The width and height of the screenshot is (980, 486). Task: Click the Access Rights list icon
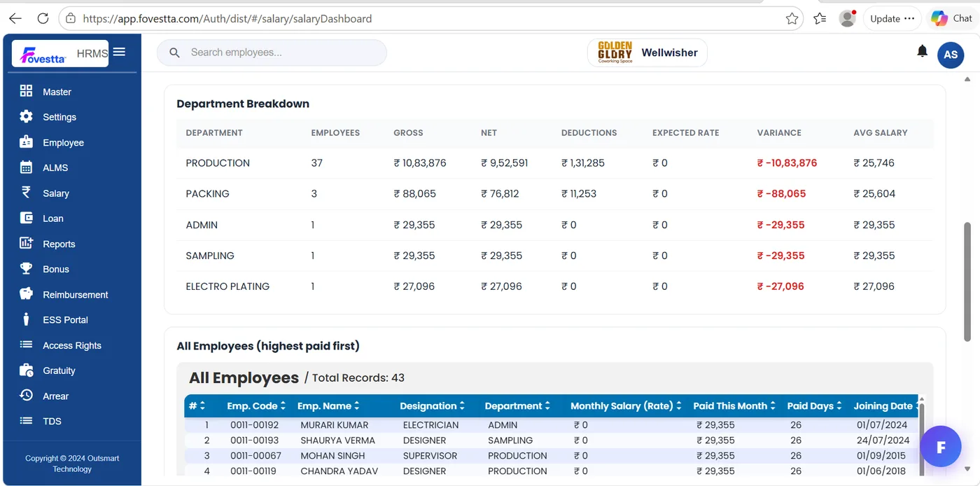pyautogui.click(x=26, y=345)
